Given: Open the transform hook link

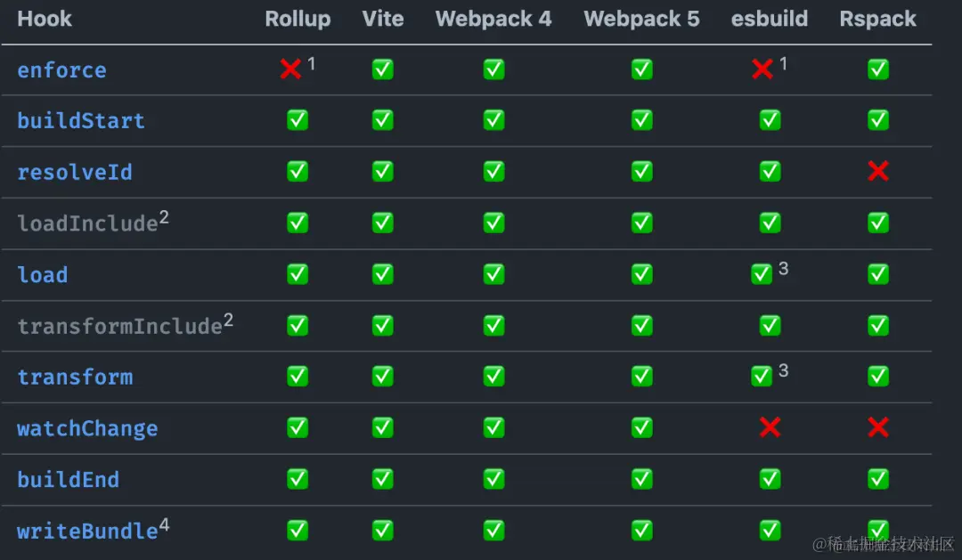Looking at the screenshot, I should click(x=74, y=377).
